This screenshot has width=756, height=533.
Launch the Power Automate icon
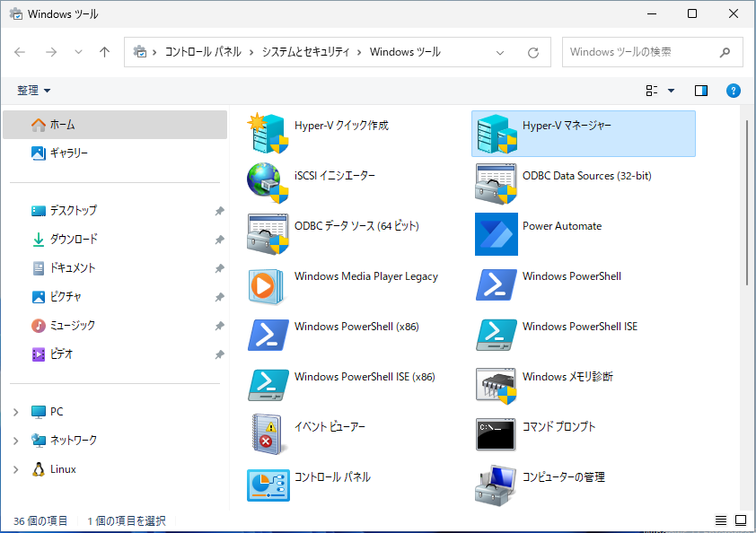coord(497,234)
